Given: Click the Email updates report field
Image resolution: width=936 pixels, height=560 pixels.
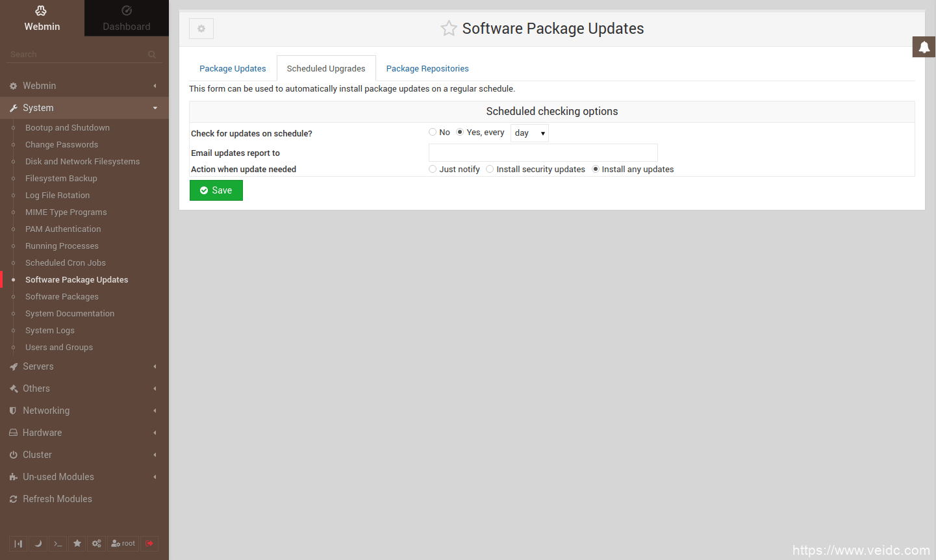Looking at the screenshot, I should coord(543,153).
